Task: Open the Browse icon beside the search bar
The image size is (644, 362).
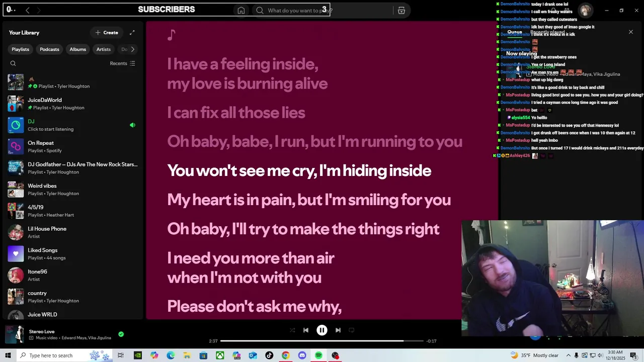Action: [401, 11]
